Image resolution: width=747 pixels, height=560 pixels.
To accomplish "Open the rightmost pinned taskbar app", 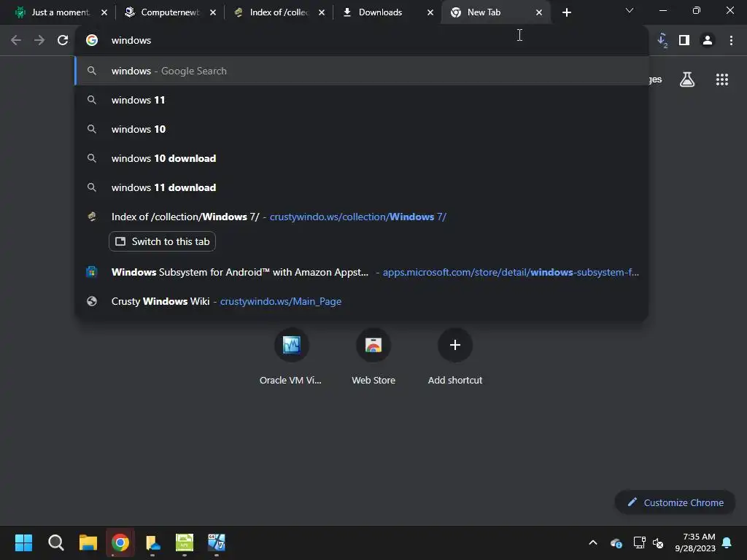I will [216, 542].
